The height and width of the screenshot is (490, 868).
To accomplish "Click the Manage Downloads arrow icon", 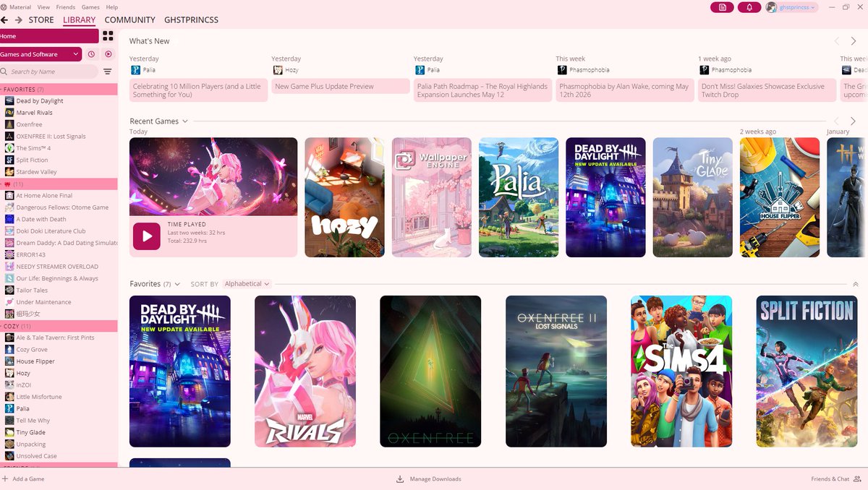I will [400, 478].
